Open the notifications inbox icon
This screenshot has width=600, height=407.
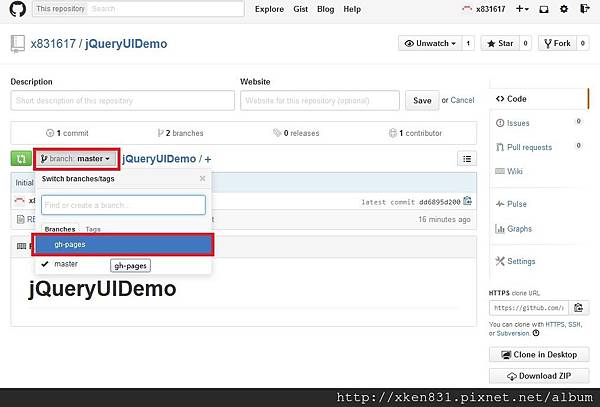(543, 9)
